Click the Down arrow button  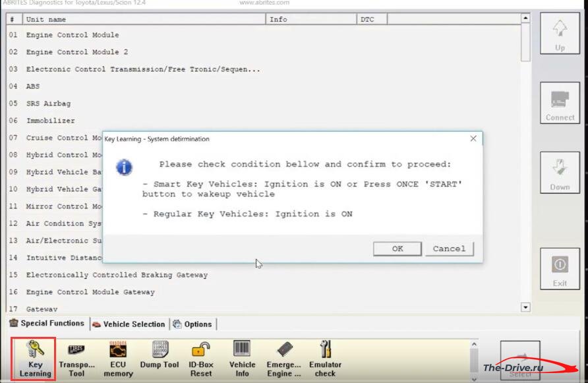point(560,173)
